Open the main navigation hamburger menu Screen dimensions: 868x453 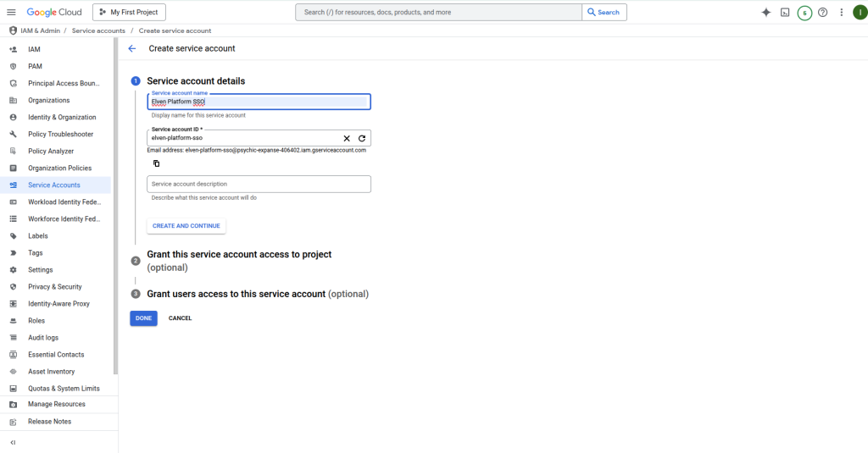click(11, 12)
